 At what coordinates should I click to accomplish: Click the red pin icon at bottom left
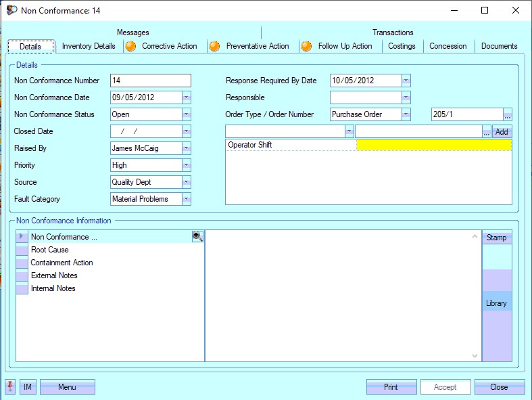coord(10,387)
